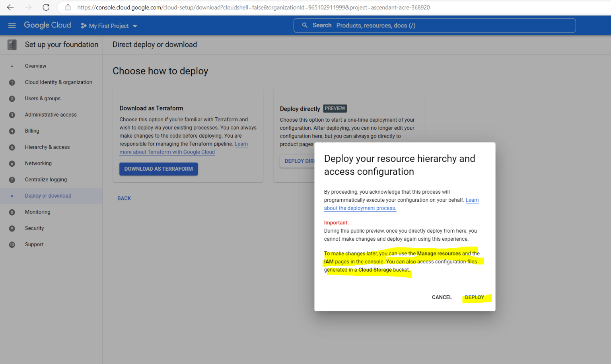Click the numbered circle for step 6 Networking
611x364 pixels.
(12, 163)
